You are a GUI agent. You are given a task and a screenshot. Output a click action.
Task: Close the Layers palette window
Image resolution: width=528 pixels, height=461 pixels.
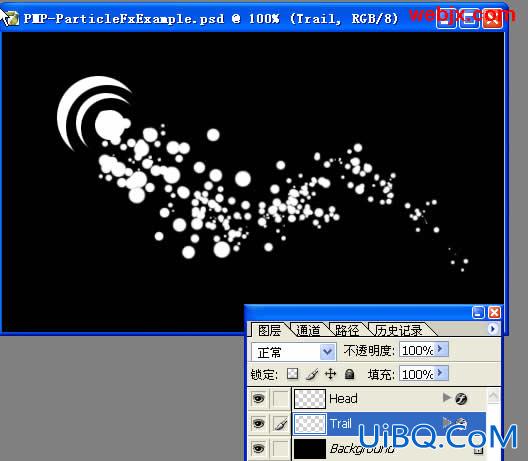coord(494,312)
